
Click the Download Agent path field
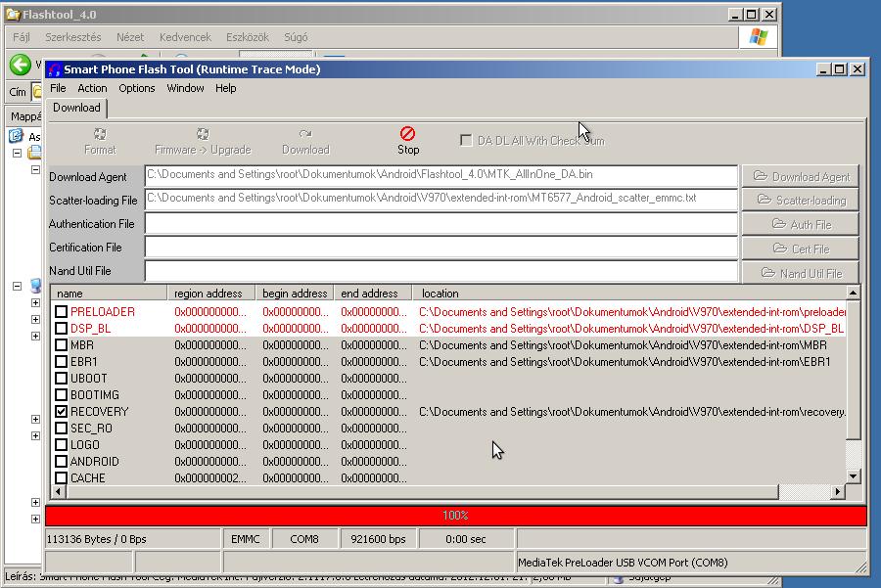coord(441,176)
